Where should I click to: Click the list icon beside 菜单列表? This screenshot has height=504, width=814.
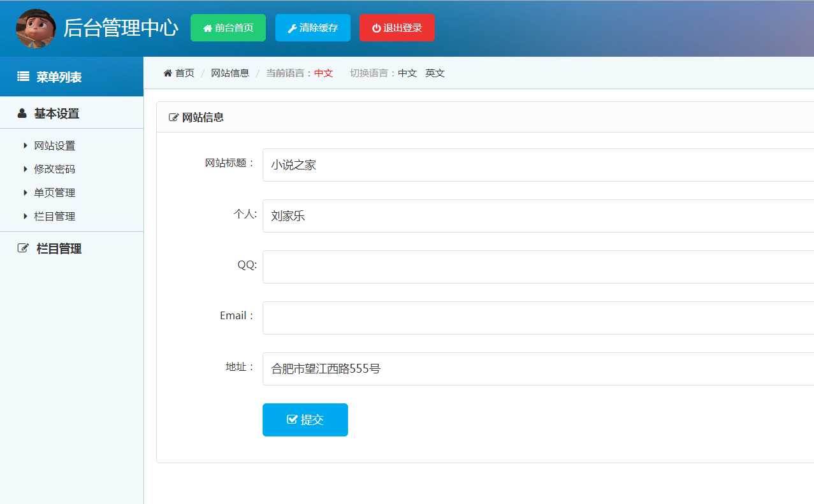(x=23, y=77)
